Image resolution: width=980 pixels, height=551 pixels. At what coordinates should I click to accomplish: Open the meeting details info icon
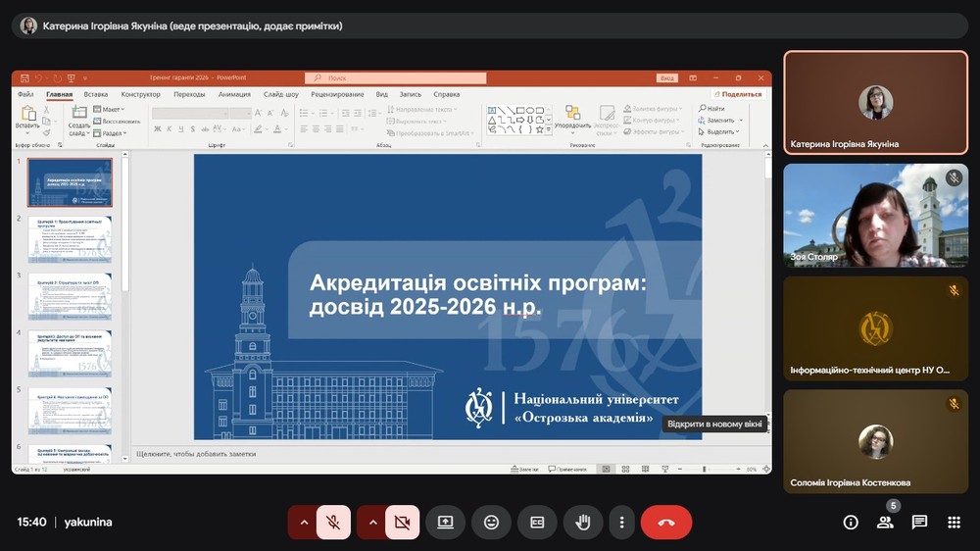[x=851, y=523]
